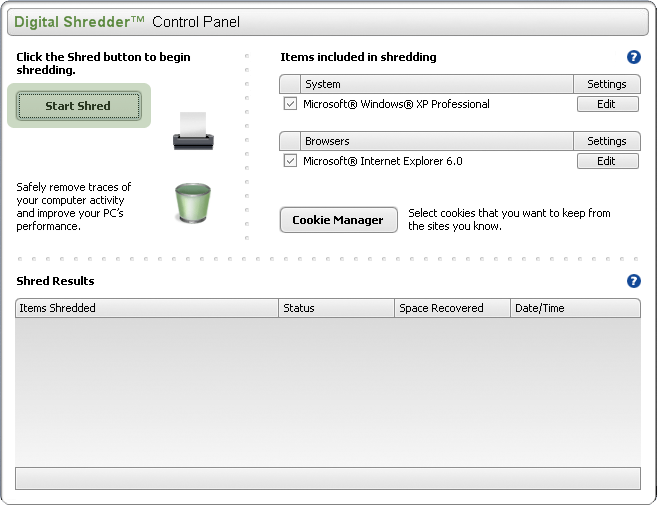The width and height of the screenshot is (658, 505).
Task: Click the status bar below Shred Results
Action: (x=328, y=479)
